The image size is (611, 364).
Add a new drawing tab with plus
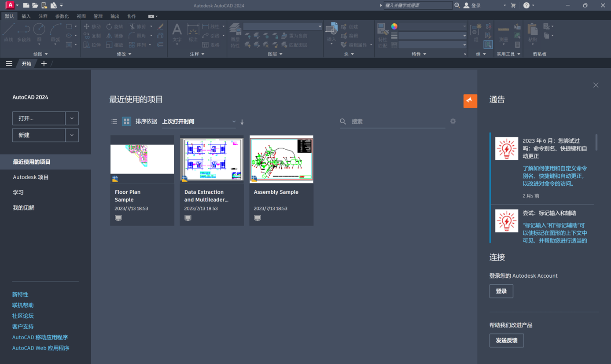tap(44, 64)
